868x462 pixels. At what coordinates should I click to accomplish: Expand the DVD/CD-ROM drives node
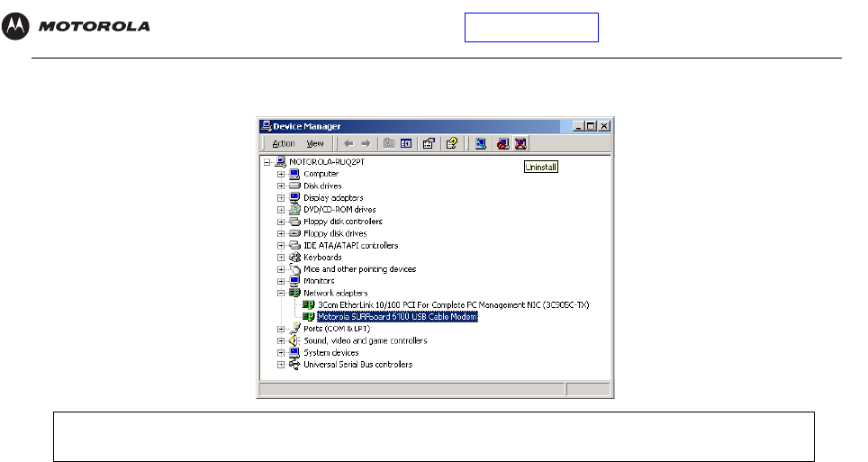click(281, 210)
